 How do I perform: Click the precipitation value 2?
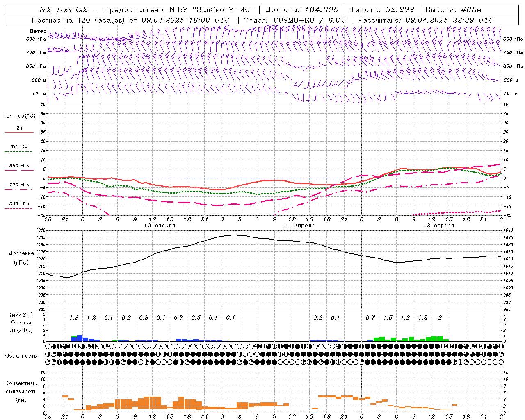pos(440,318)
